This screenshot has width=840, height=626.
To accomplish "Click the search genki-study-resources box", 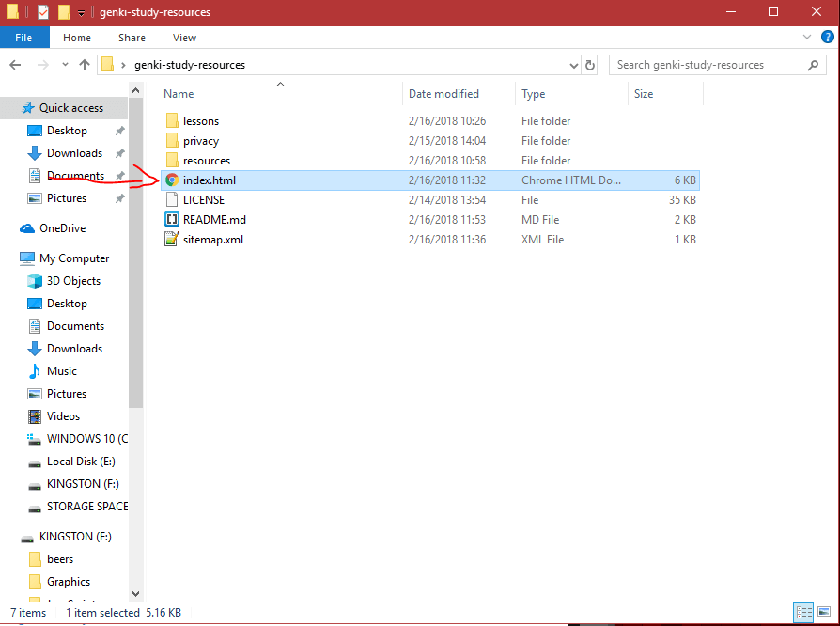I will click(x=709, y=65).
